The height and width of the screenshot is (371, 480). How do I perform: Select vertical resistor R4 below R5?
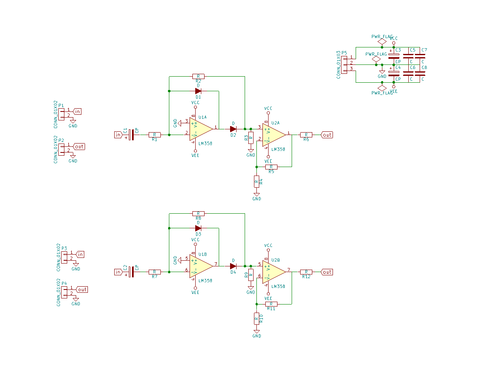coord(256,182)
